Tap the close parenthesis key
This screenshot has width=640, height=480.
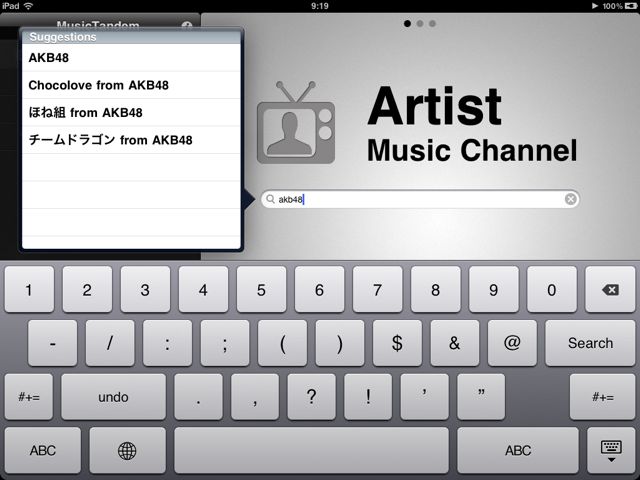pos(340,343)
